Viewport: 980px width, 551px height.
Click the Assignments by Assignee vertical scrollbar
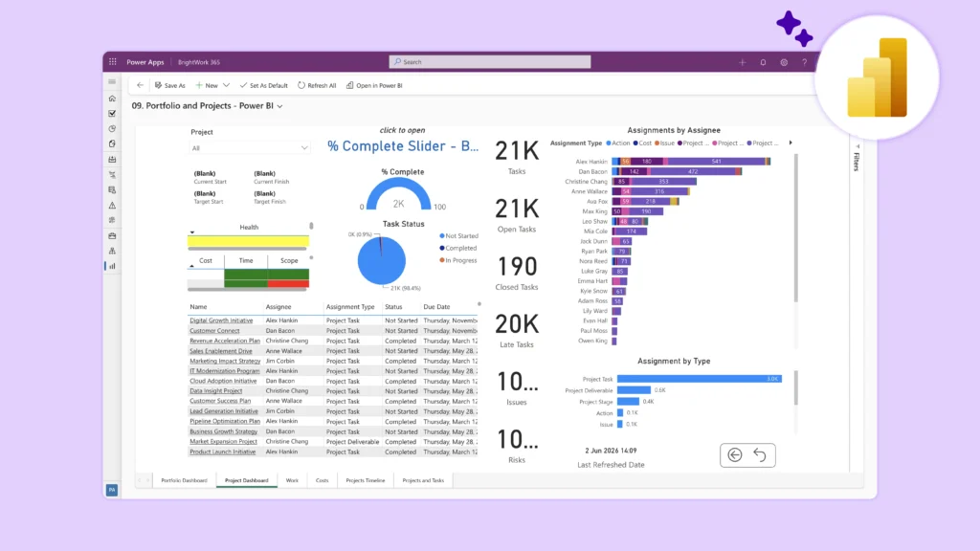click(x=795, y=229)
